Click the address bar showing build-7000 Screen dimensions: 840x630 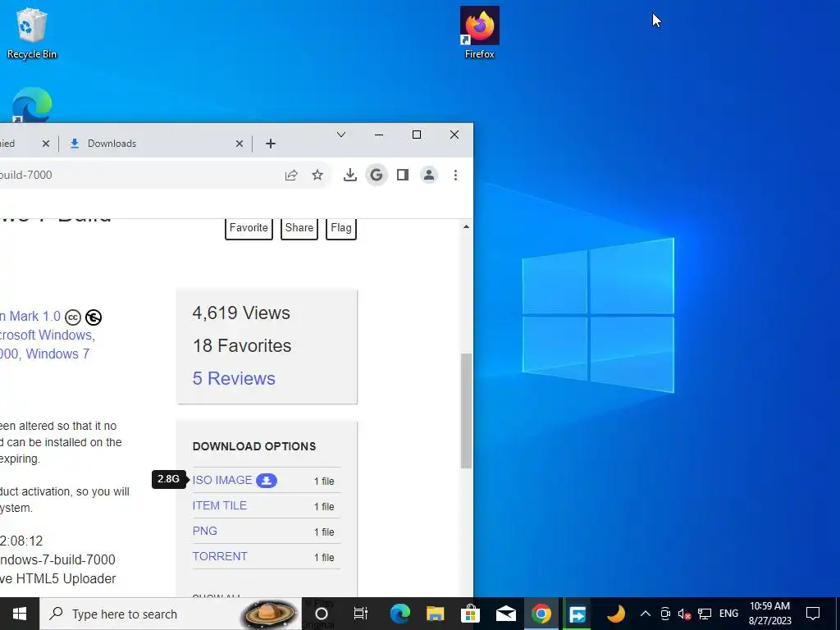(139, 176)
